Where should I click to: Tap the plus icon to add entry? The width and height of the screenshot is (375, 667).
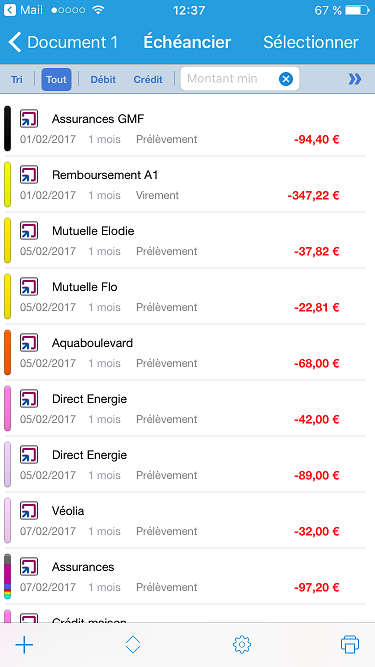(24, 645)
